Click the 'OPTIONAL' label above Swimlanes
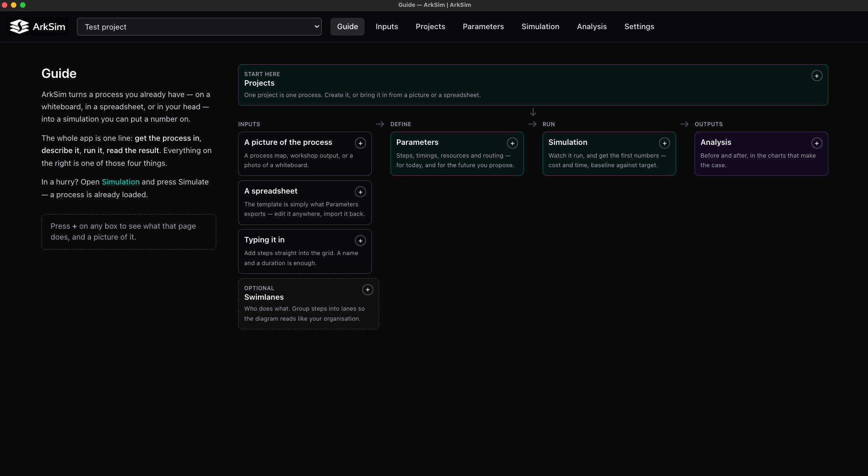868x476 pixels. pos(259,288)
